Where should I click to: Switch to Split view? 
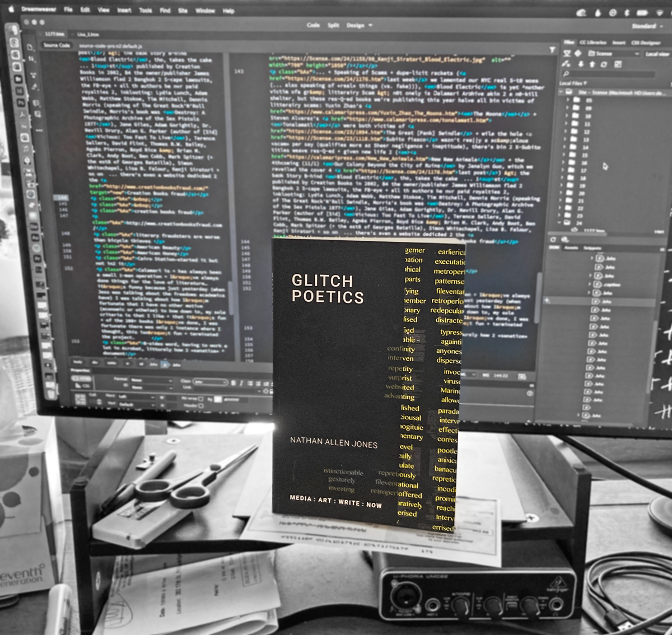tap(333, 25)
